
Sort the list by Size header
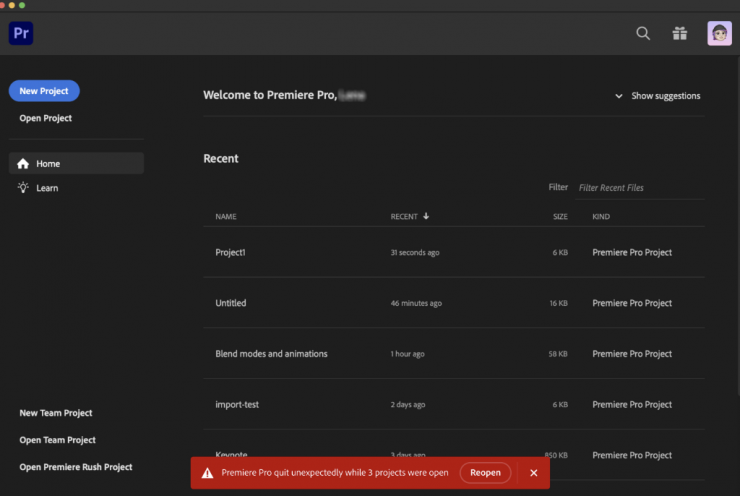[560, 216]
